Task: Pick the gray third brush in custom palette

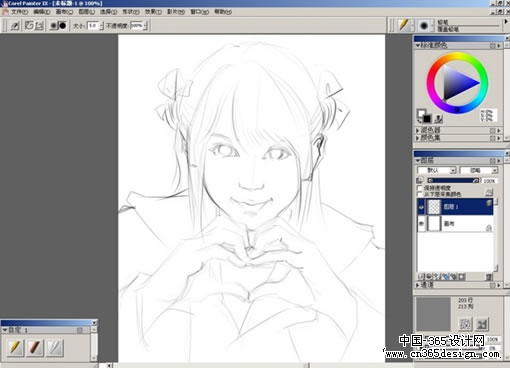Action: [55, 347]
